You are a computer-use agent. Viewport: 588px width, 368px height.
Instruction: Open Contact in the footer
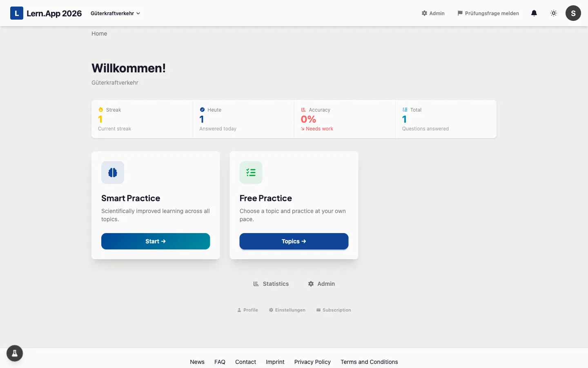[x=245, y=362]
